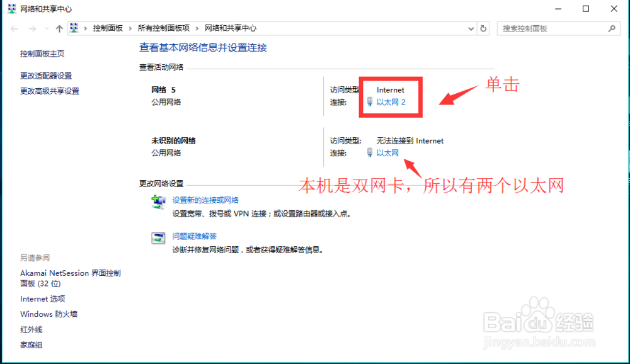The image size is (630, 364).
Task: Open the 设置新的连接或网络 wizard icon
Action: [157, 201]
